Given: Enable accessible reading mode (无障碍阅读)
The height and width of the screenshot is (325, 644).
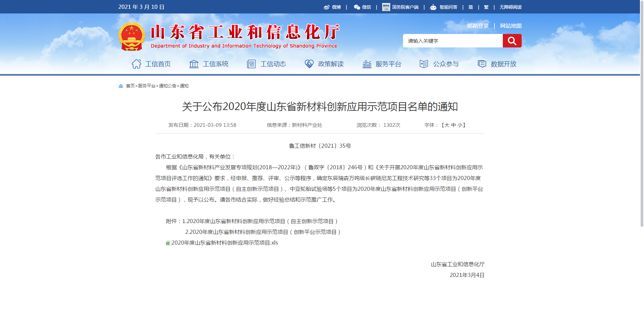Looking at the screenshot, I should coord(510,7).
